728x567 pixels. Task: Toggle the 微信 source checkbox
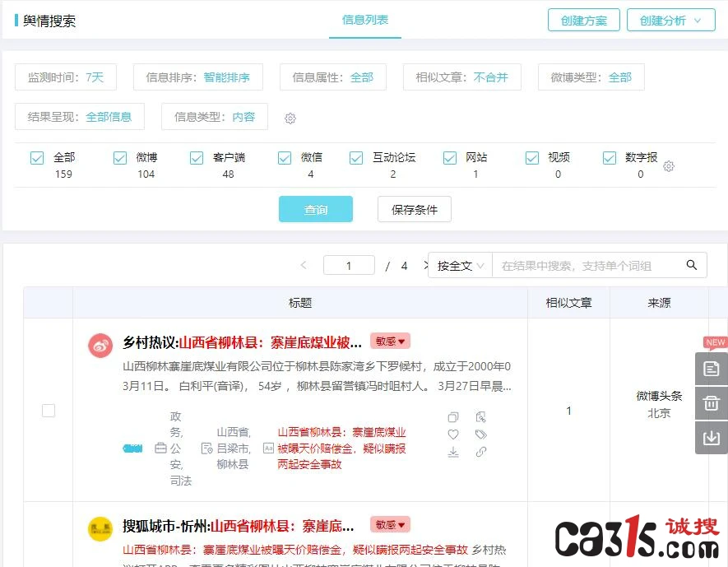click(x=285, y=158)
